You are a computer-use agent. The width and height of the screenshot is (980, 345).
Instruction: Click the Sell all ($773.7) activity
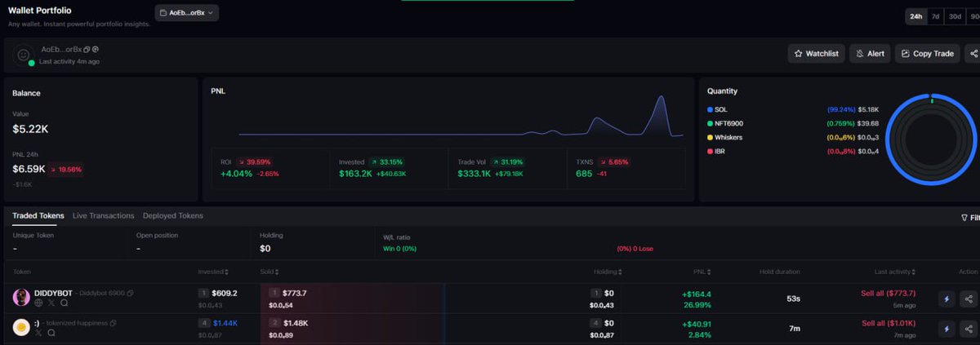coord(889,293)
